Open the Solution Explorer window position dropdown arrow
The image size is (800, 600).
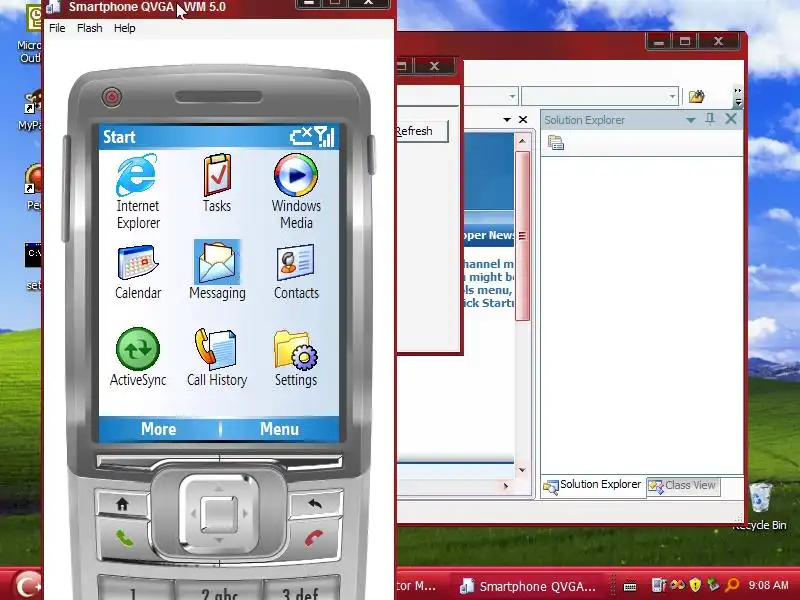690,120
